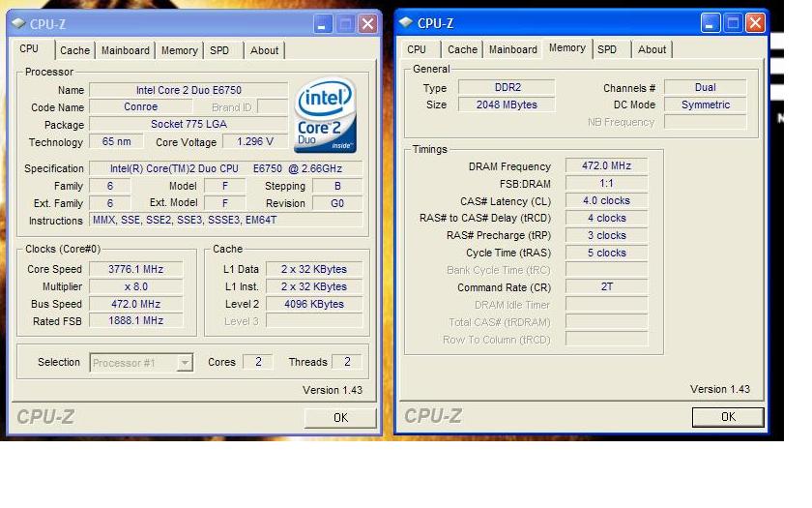Click the Specification field with E6750 @ 2.66GHz
812x508 pixels.
tap(226, 168)
